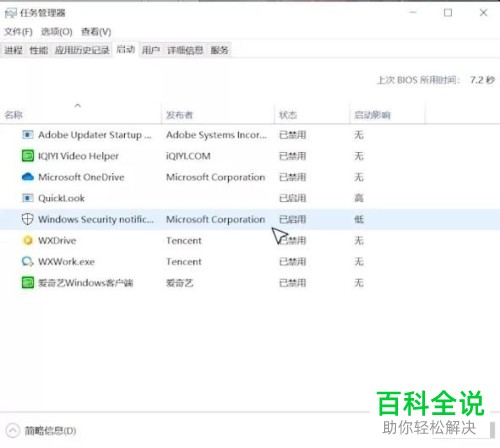Click 已禁用 status in the 爱奇艺Windows客户端 row
500x448 pixels.
click(292, 283)
